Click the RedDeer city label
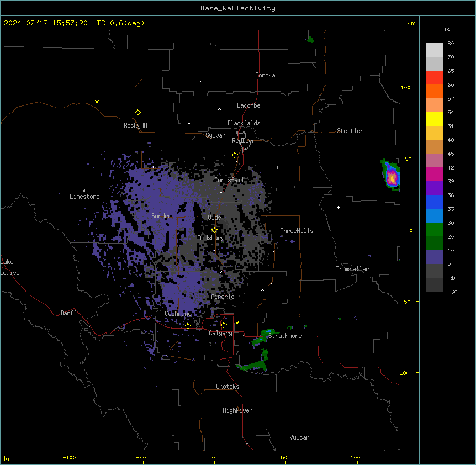Screen dimensions: 476x465 coord(244,141)
